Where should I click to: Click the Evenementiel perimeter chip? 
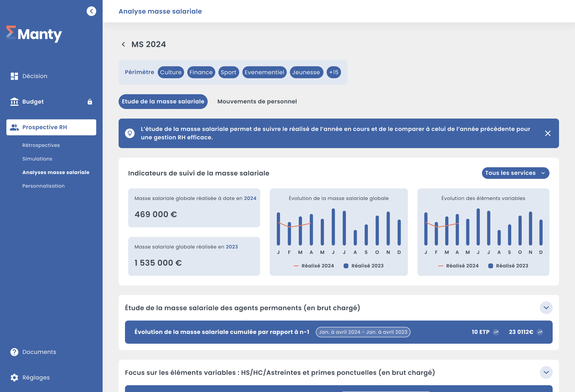pos(265,72)
